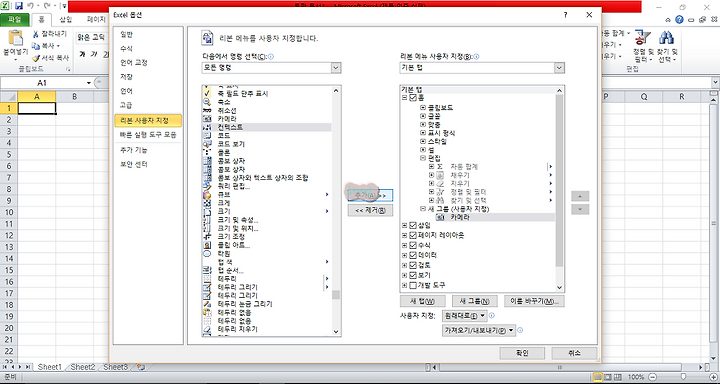The height and width of the screenshot is (384, 720).
Task: Click the 추가(A) >> button
Action: coord(370,195)
